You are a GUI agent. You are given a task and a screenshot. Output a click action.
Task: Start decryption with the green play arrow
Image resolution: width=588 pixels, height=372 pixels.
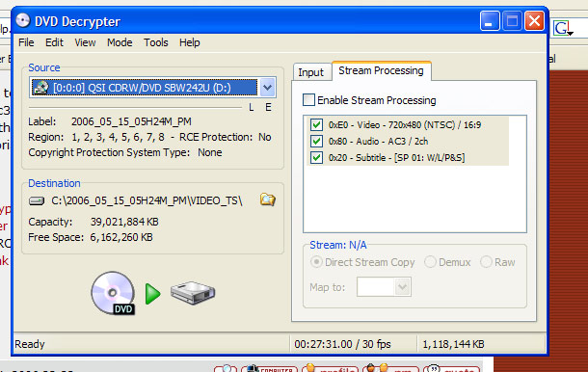tap(152, 294)
